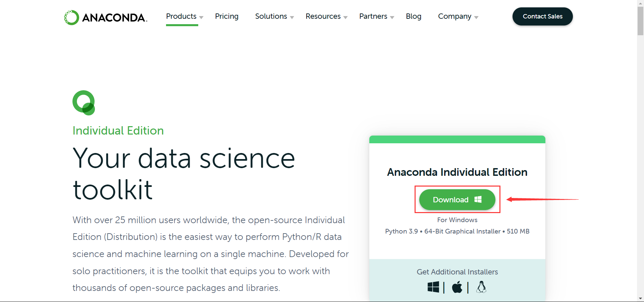Viewport: 644px width, 302px height.
Task: Open the Partners dropdown arrow
Action: click(392, 17)
